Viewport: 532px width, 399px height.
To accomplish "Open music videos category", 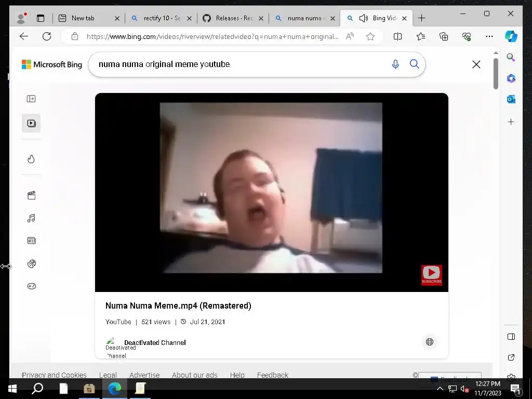I will [x=31, y=218].
